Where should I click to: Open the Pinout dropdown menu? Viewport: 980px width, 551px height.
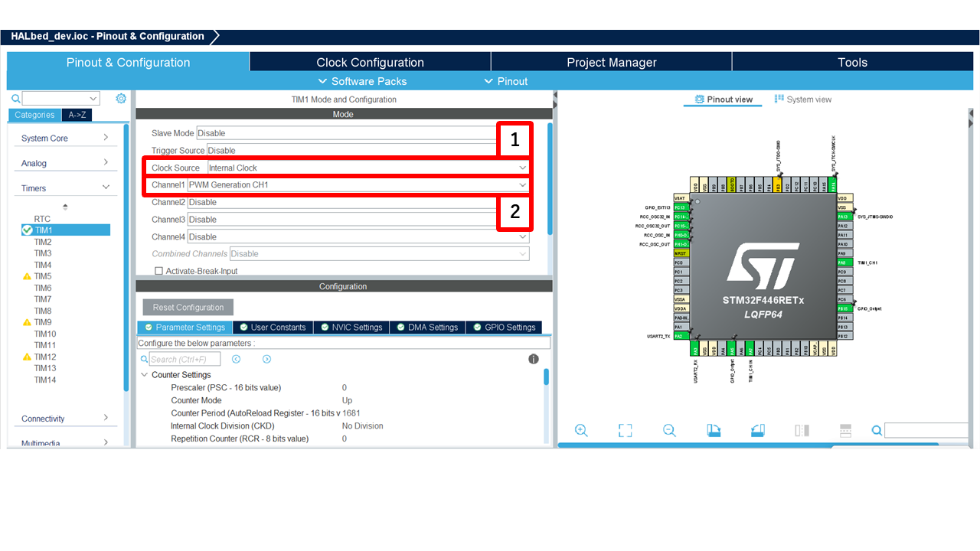(x=506, y=81)
